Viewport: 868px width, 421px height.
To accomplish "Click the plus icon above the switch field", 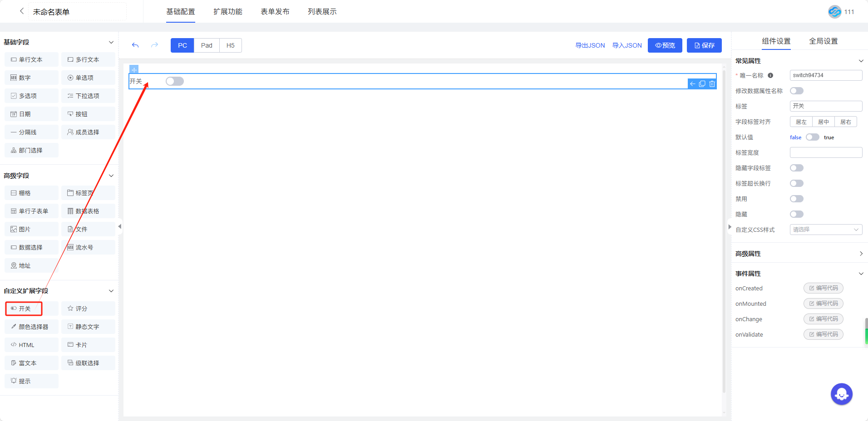I will coord(134,69).
